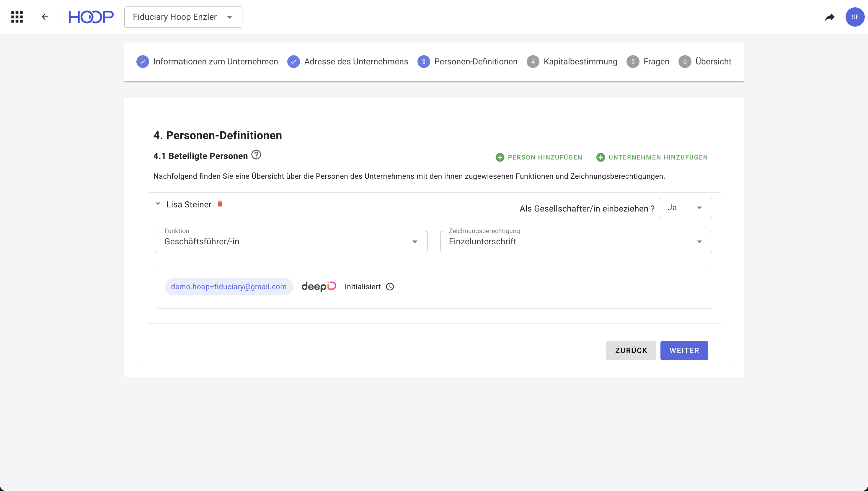Click the HOOP logo
This screenshot has width=868, height=491.
[91, 17]
